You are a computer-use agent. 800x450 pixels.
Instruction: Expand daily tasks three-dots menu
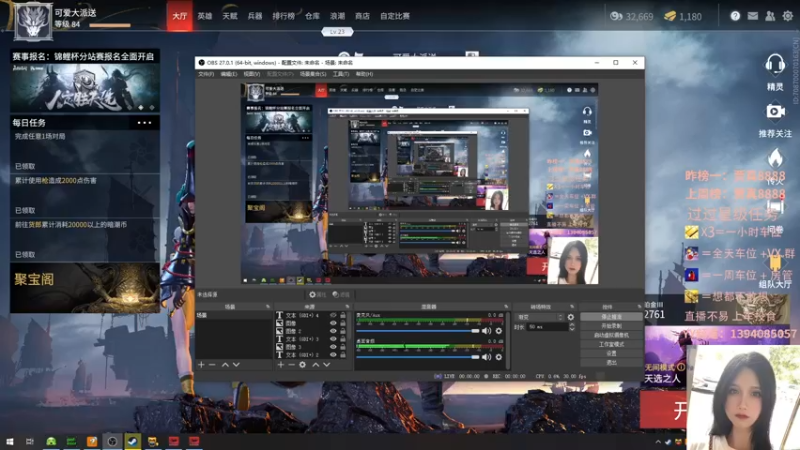click(x=144, y=122)
